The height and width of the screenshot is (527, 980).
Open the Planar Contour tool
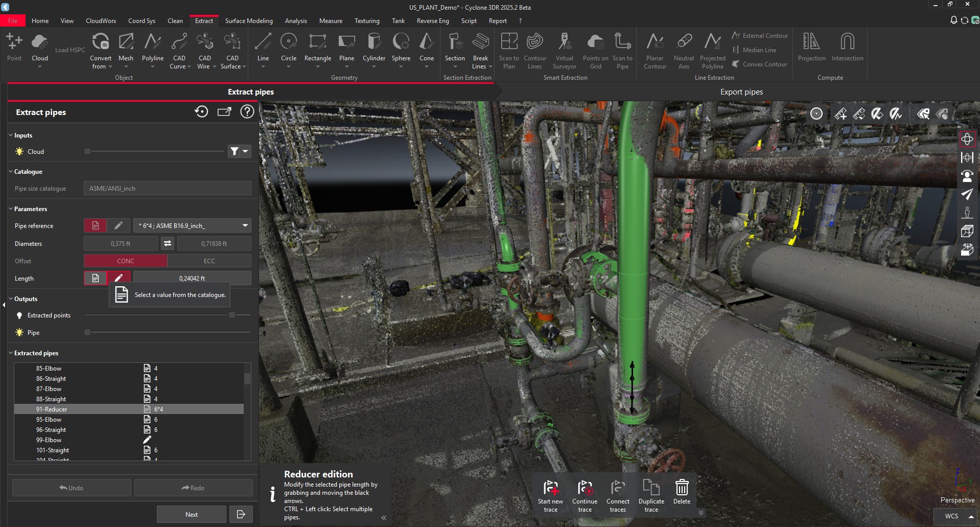click(x=655, y=50)
